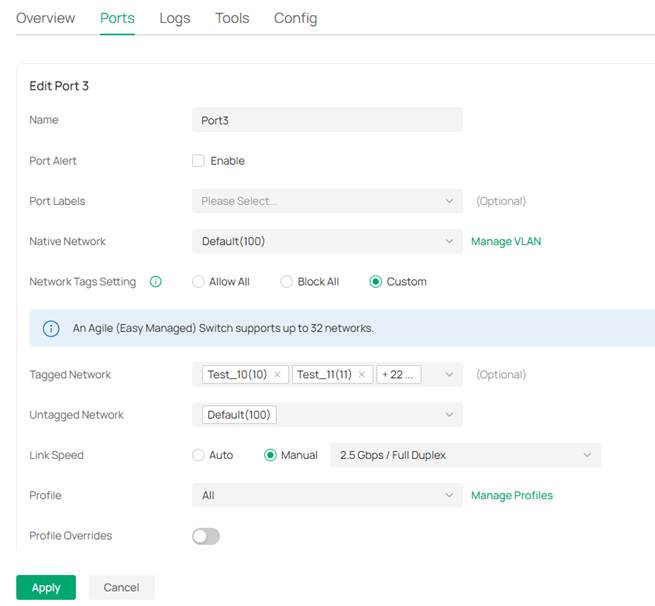Enable the Port Alert checkbox
The image size is (655, 606).
198,161
